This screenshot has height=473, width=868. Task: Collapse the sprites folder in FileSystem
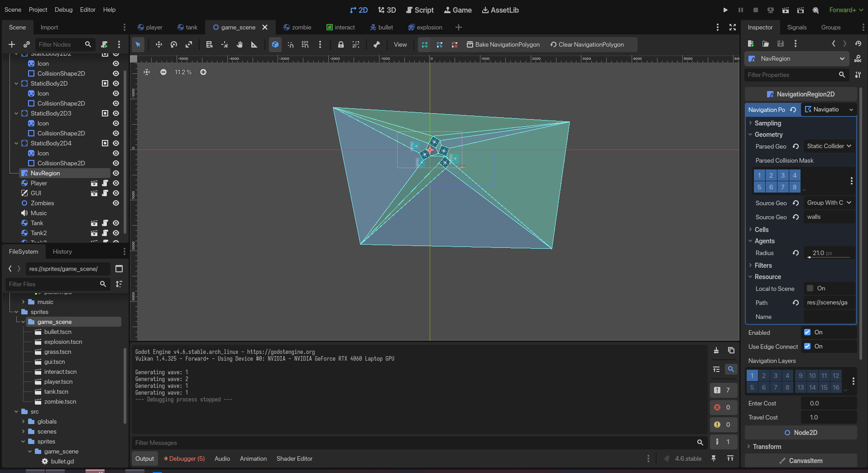tap(16, 312)
